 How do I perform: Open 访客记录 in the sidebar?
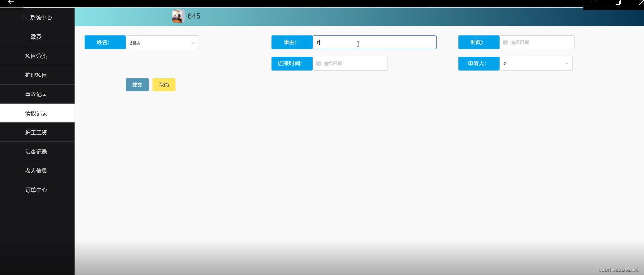pos(37,151)
